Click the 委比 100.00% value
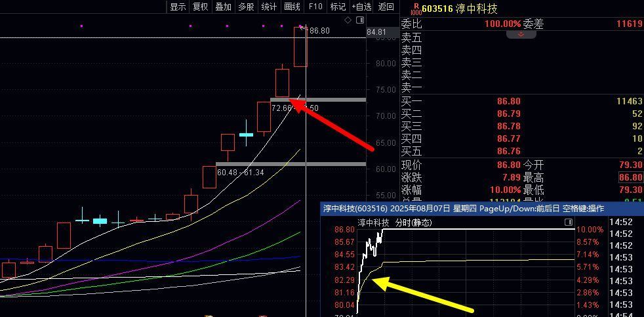Image resolution: width=644 pixels, height=317 pixels. pyautogui.click(x=503, y=24)
